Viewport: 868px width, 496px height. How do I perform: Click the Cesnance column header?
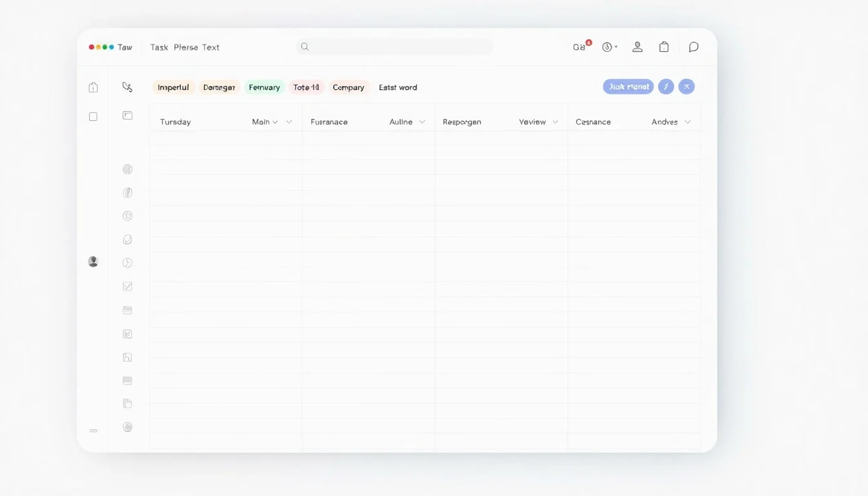593,121
